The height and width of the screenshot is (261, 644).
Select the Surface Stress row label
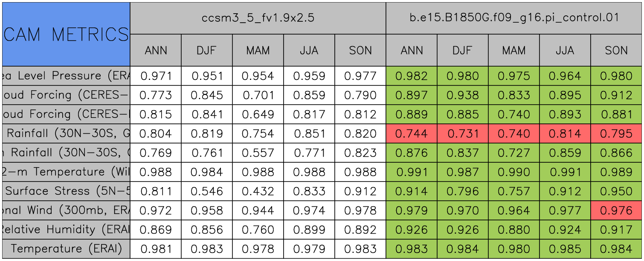(x=66, y=191)
